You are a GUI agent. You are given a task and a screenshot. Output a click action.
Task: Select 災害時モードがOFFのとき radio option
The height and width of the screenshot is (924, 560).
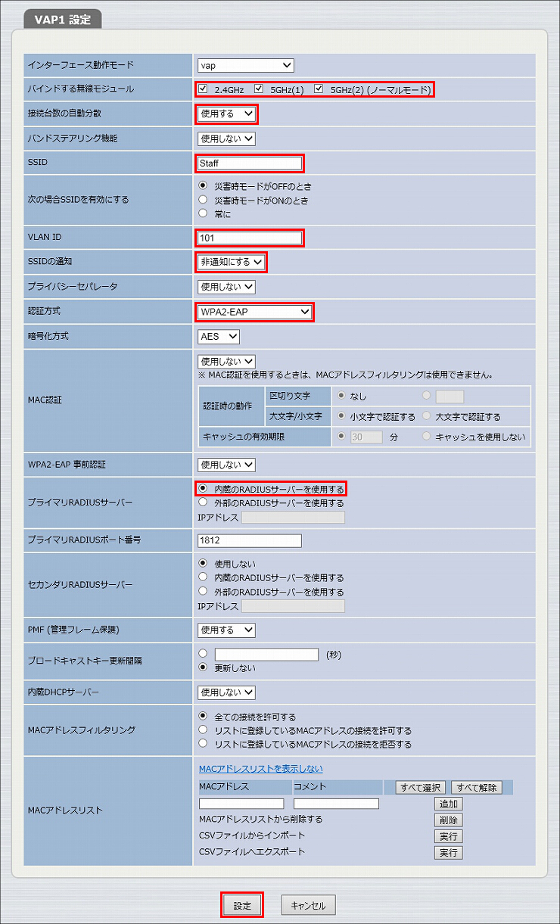203,186
